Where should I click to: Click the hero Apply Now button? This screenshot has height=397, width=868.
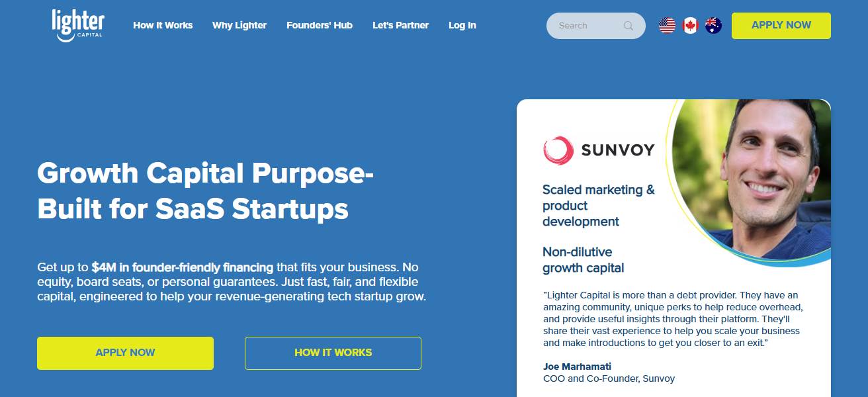pyautogui.click(x=125, y=353)
